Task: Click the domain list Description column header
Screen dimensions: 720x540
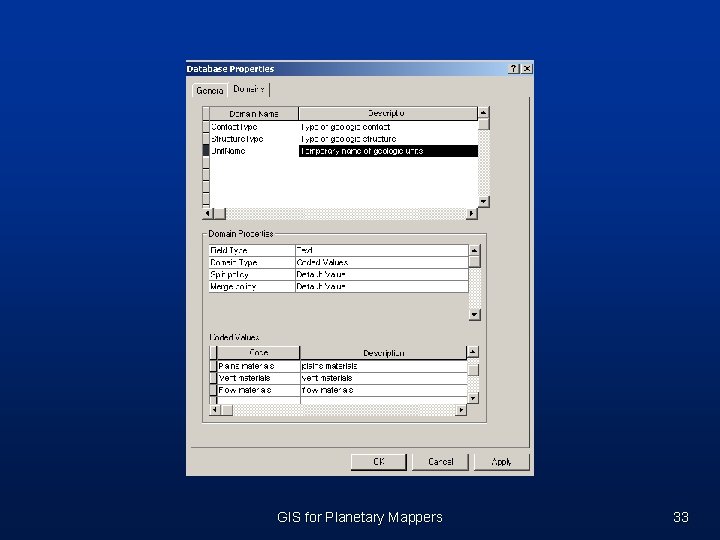Action: (388, 113)
